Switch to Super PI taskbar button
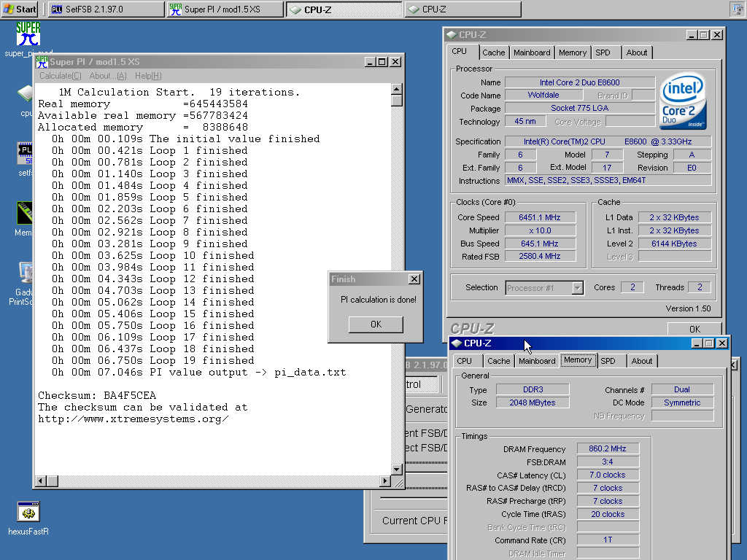Screen dimensions: 747x560 225,9
